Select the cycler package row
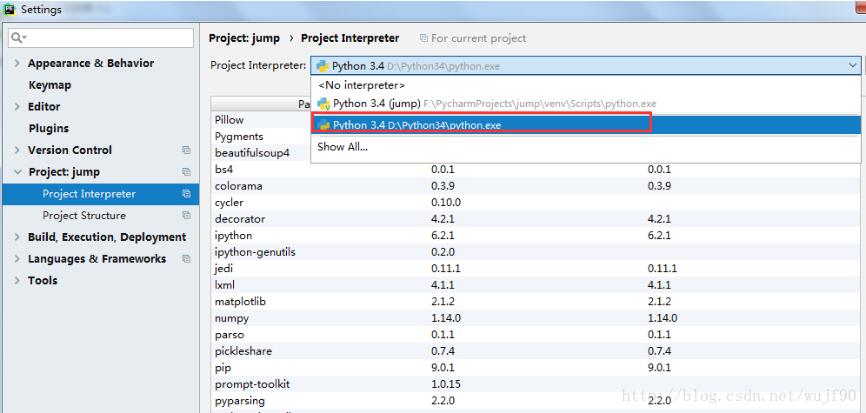866x413 pixels. (535, 203)
